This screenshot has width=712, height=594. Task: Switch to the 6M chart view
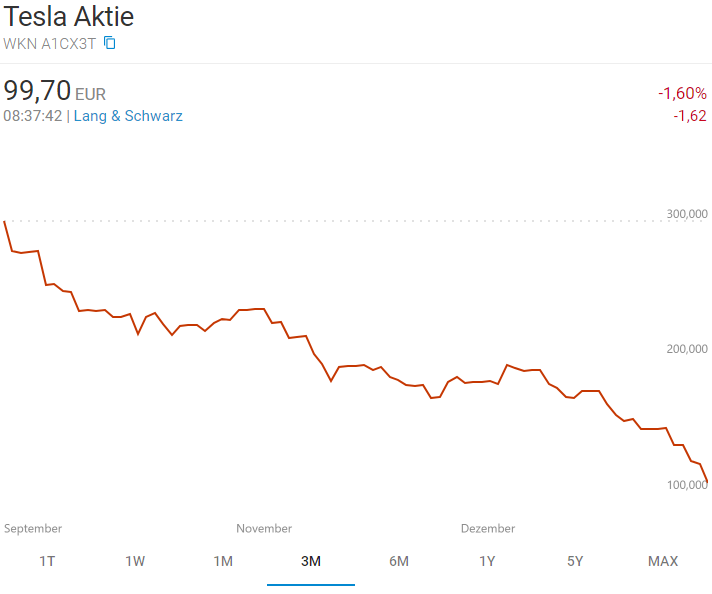click(x=399, y=561)
